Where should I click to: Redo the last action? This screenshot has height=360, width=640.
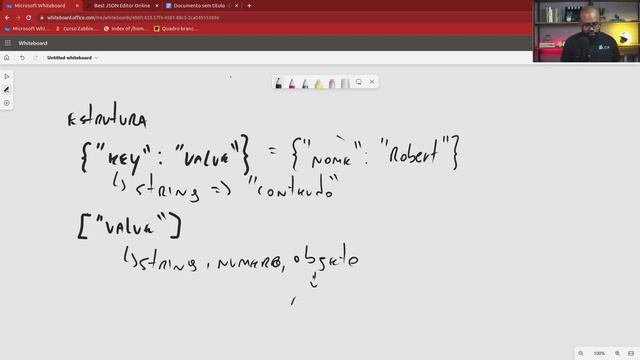point(36,58)
